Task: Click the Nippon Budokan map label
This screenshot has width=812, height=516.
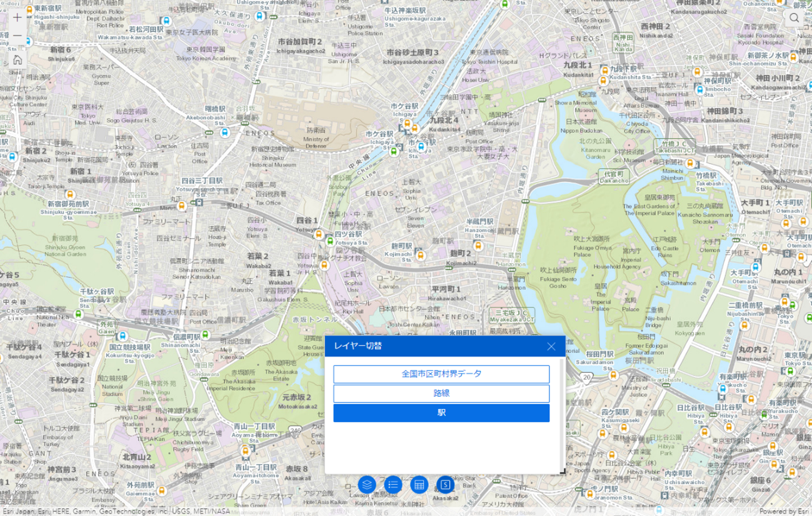Action: click(x=581, y=131)
